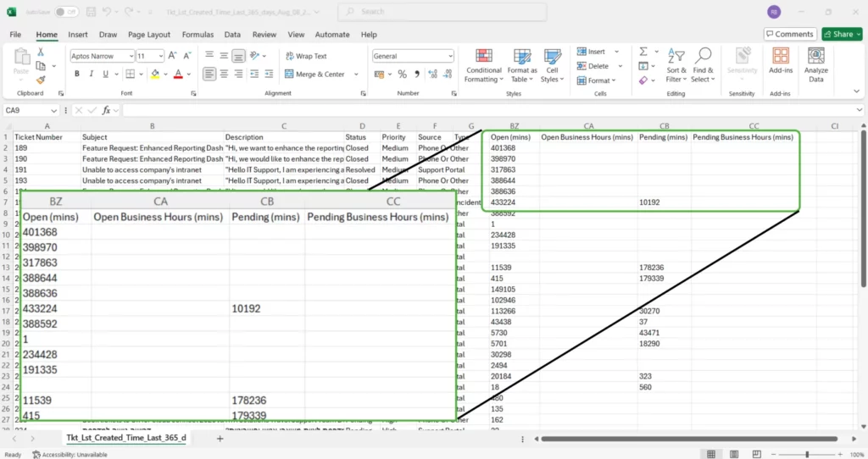Apply the yellow Fill Color swatch
Screen dimensions: 868x459
coord(155,74)
